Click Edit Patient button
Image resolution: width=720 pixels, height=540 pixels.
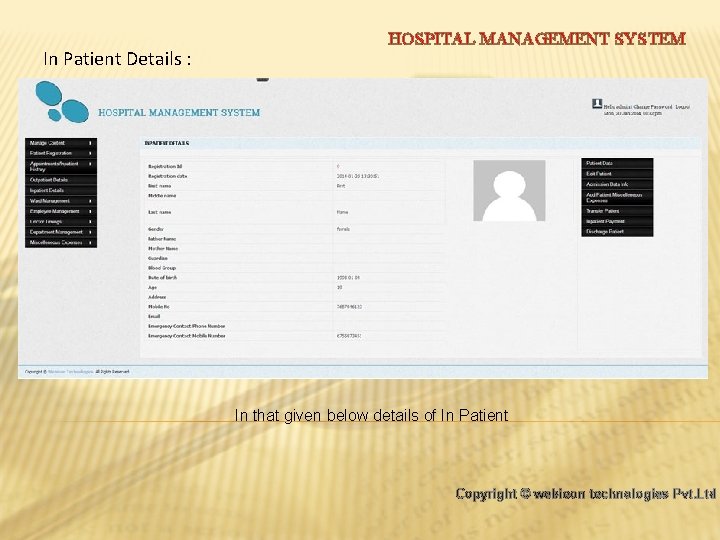click(617, 174)
